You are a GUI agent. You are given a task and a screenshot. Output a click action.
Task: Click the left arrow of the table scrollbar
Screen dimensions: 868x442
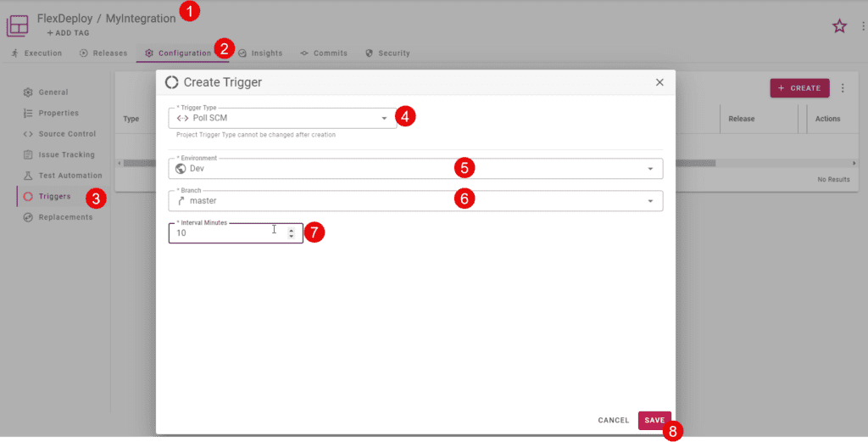[x=118, y=164]
